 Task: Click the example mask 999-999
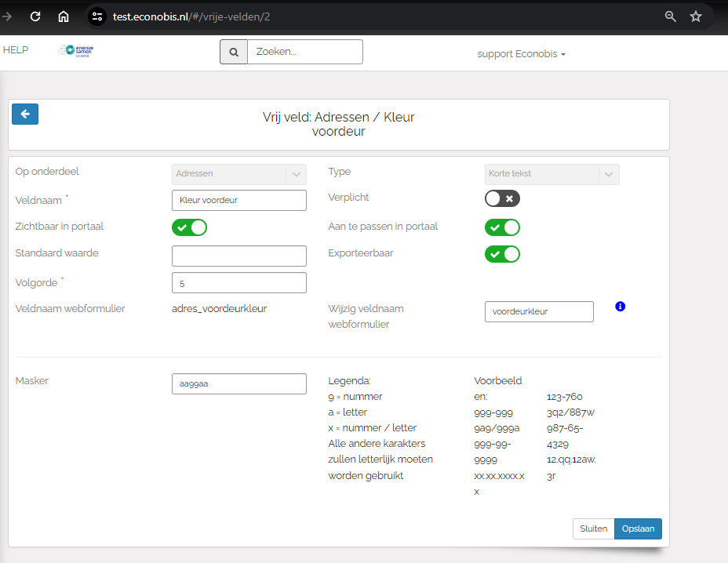coord(493,412)
